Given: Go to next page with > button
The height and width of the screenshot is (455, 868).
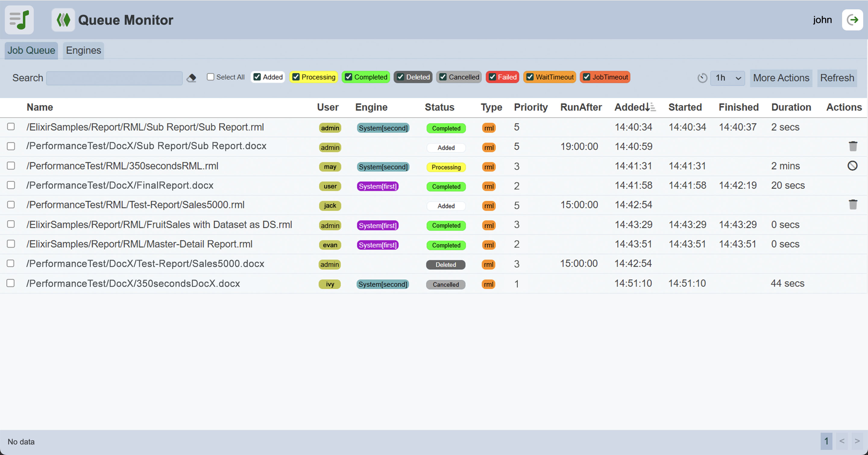Looking at the screenshot, I should click(857, 441).
